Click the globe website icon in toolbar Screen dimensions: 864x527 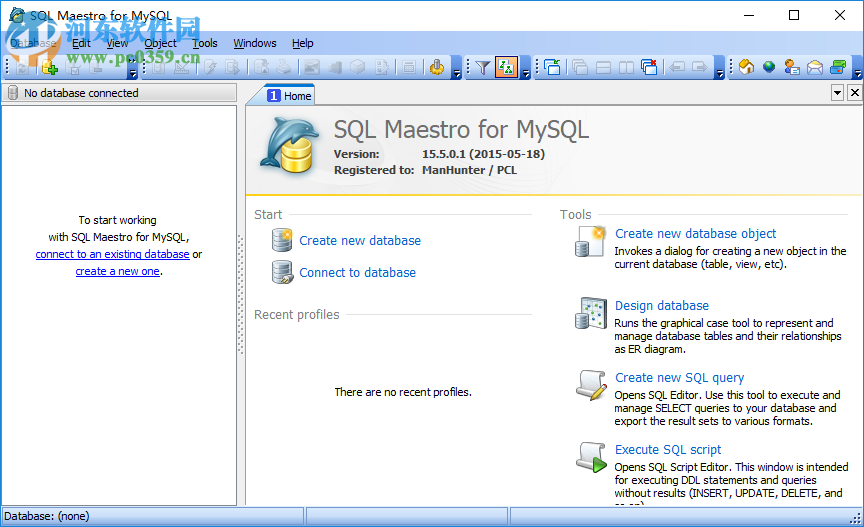[x=769, y=67]
